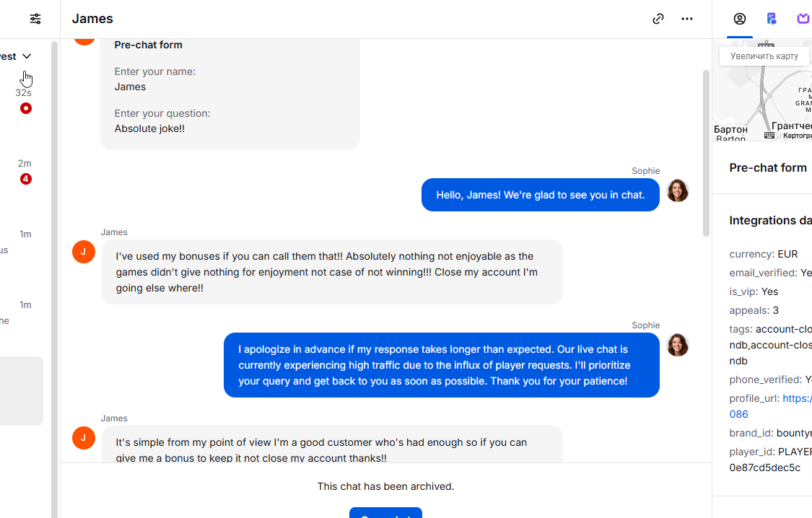Viewport: 812px width, 518px height.
Task: Click the red recording dot status badge
Action: click(26, 108)
